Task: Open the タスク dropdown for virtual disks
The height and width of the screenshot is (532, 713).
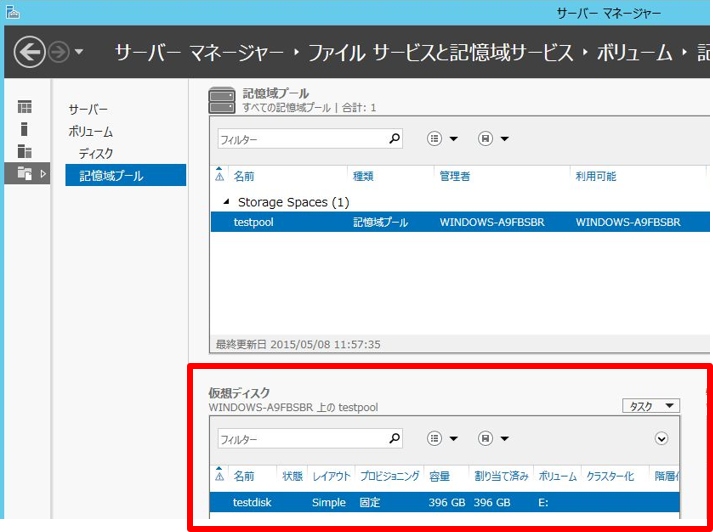Action: coord(650,406)
